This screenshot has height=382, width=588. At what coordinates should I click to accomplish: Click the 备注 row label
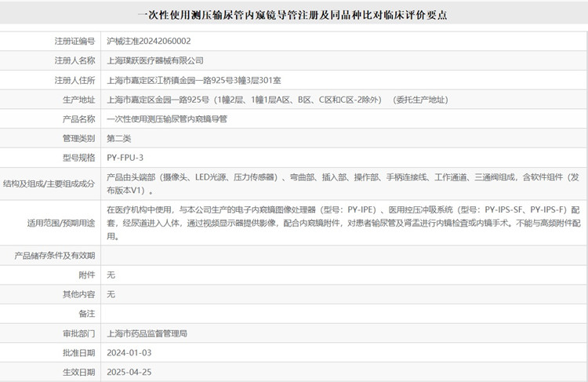pos(86,314)
